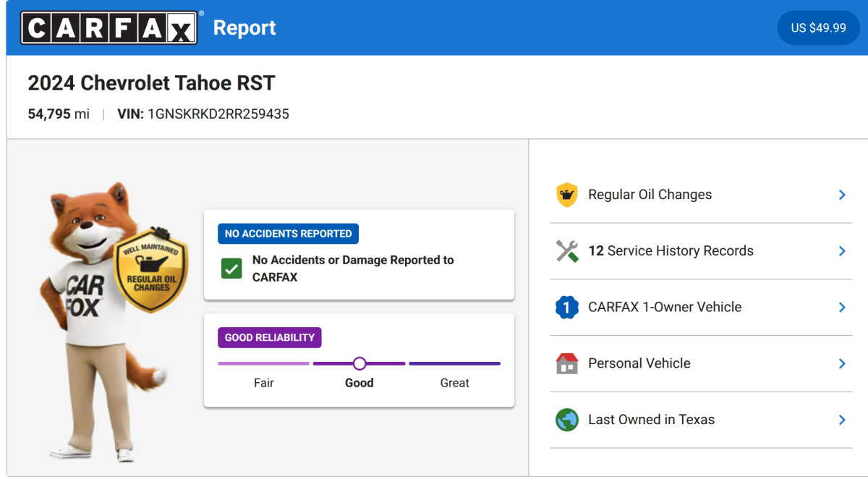Click the globe icon for Last Owned

(x=567, y=420)
